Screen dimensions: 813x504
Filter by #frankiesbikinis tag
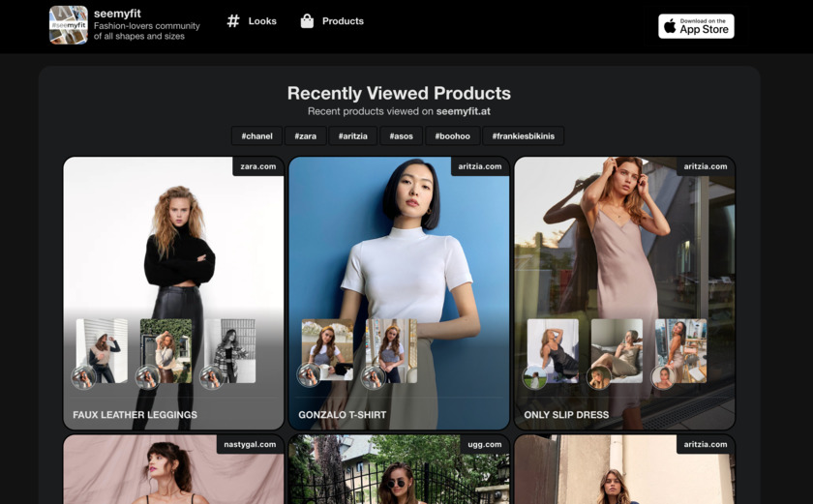pyautogui.click(x=524, y=136)
